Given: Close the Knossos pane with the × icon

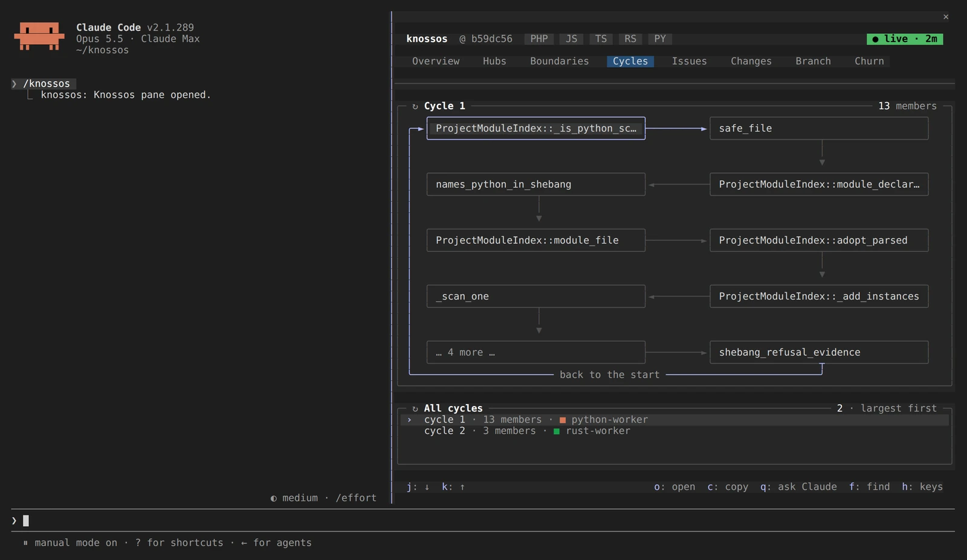Looking at the screenshot, I should (x=946, y=17).
